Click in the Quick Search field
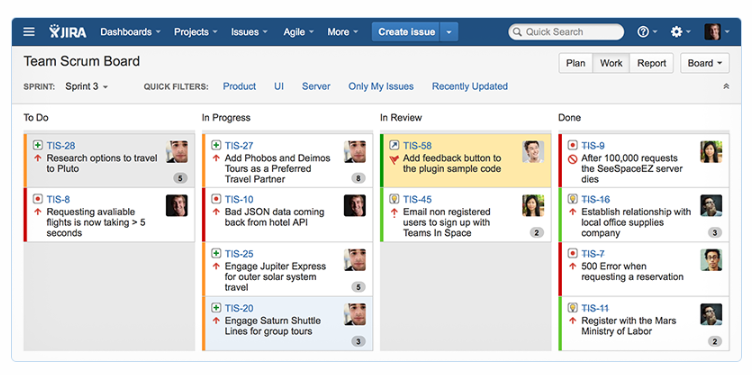Image resolution: width=752 pixels, height=375 pixels. tap(566, 32)
